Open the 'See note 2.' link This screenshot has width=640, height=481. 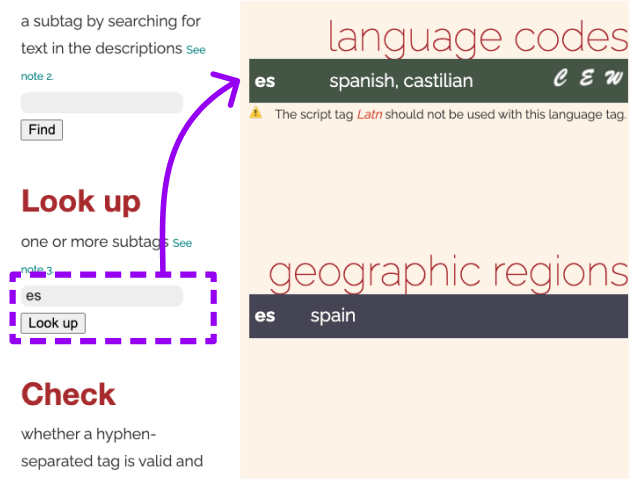tap(113, 62)
